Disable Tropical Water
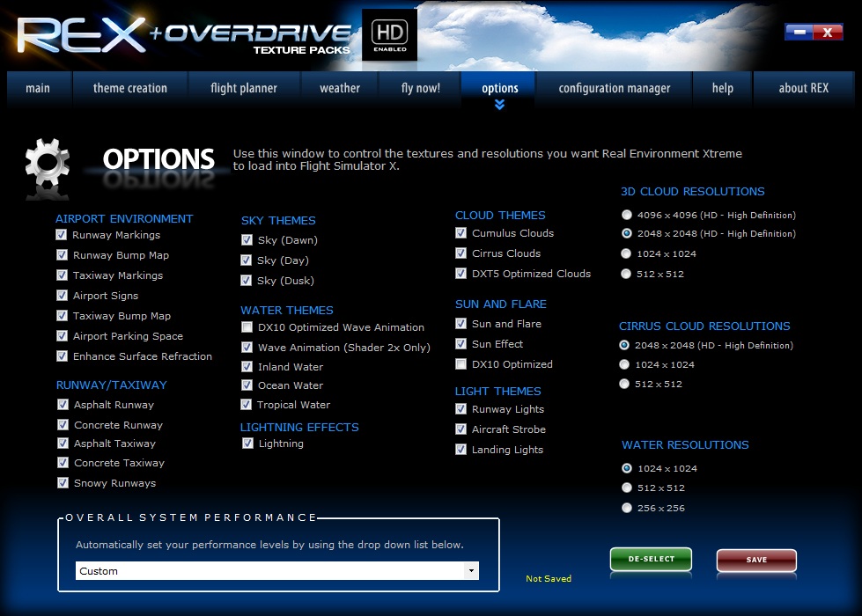 246,405
